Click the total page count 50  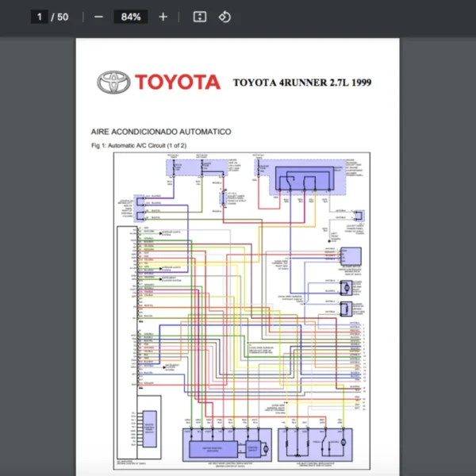(63, 17)
